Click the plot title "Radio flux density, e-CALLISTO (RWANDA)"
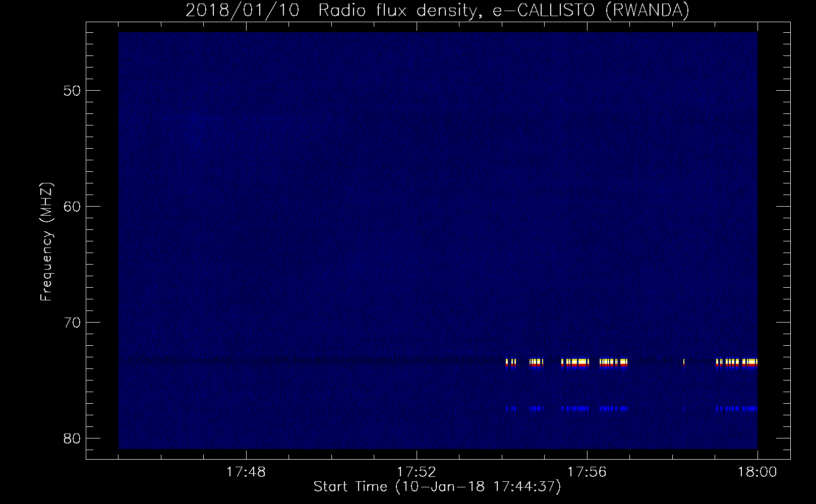Image resolution: width=816 pixels, height=504 pixels. click(504, 11)
